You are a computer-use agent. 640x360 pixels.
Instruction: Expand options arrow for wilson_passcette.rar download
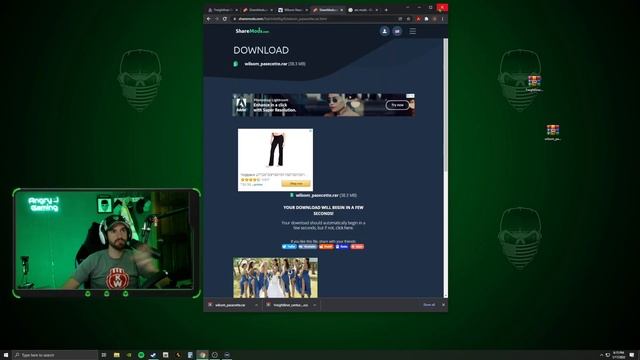(x=256, y=305)
